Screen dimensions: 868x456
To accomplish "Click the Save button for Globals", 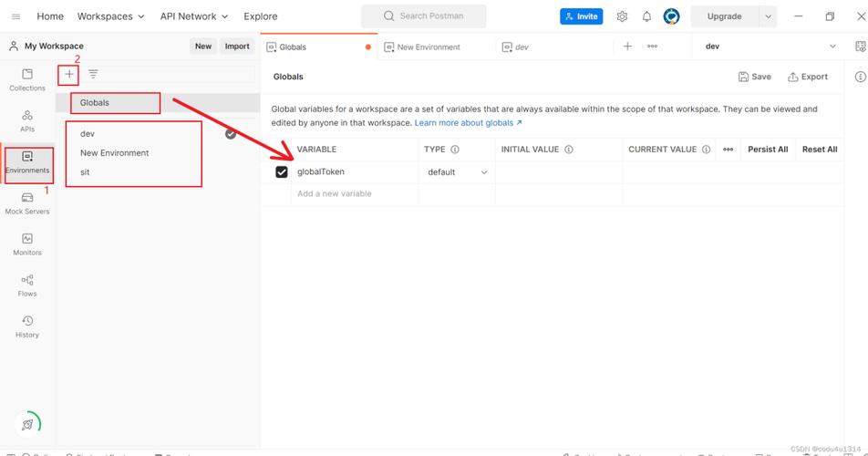I will coord(755,77).
